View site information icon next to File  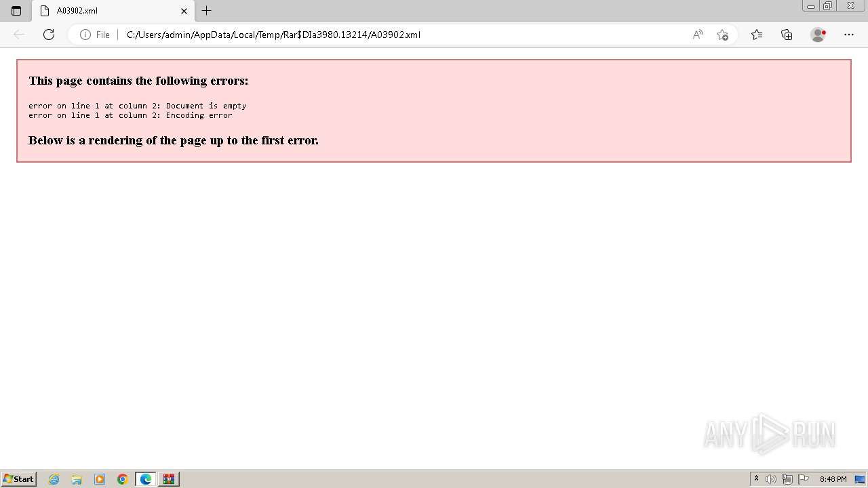pos(85,35)
